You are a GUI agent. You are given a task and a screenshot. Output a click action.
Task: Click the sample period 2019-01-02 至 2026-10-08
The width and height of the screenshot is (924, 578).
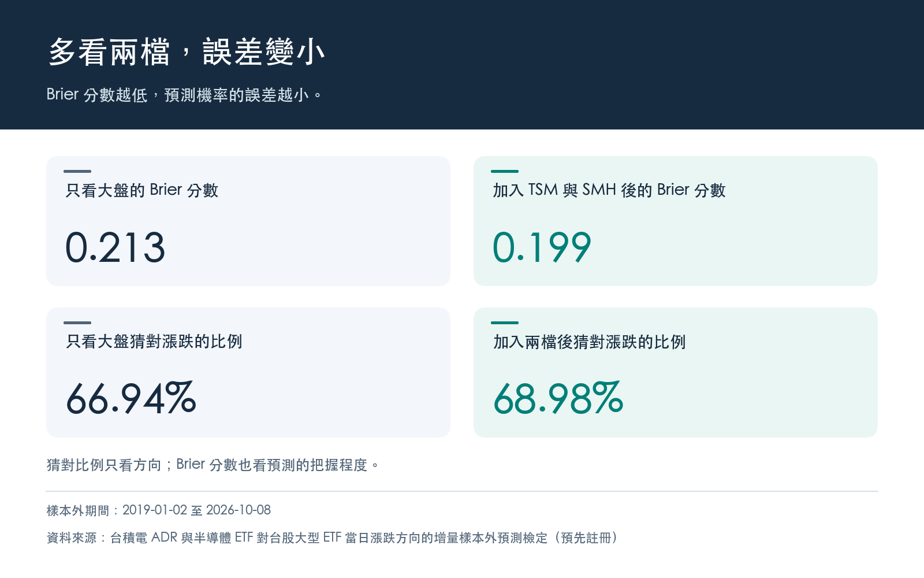coord(196,510)
